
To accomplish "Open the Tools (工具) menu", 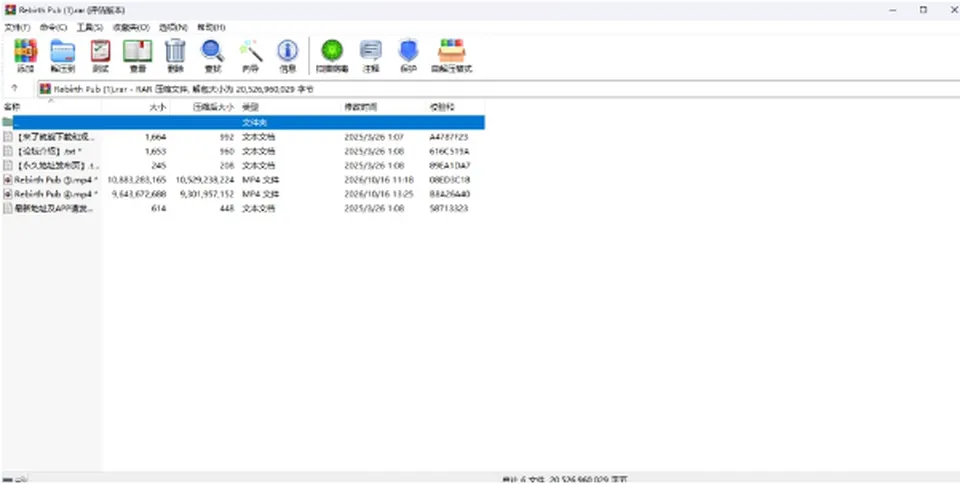I will [x=89, y=28].
